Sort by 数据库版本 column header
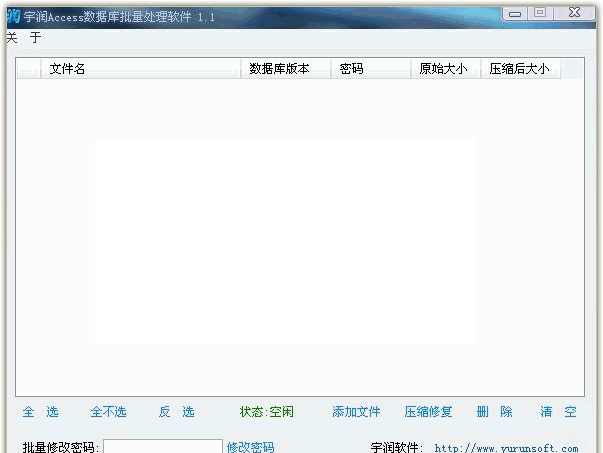Screen dimensions: 603x453 [286, 69]
